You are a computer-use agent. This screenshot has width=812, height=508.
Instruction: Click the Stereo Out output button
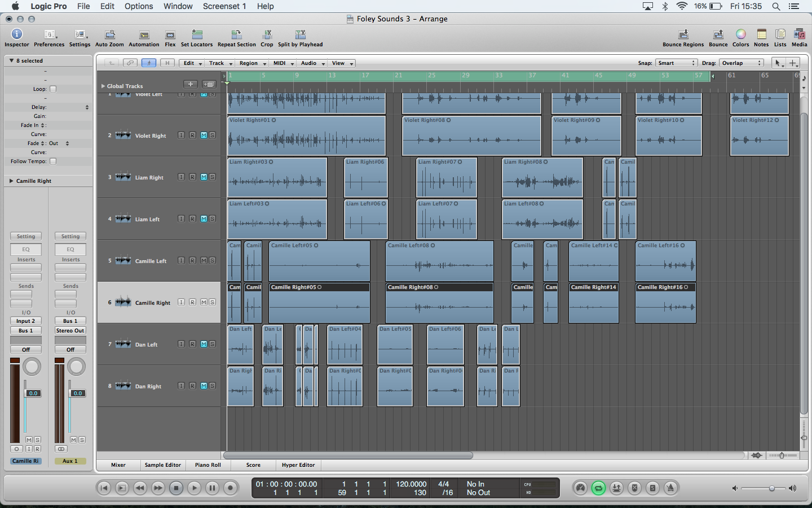70,331
